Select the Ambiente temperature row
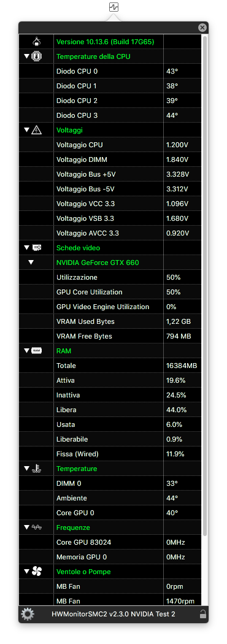Image resolution: width=227 pixels, height=644 pixels. pos(110,498)
